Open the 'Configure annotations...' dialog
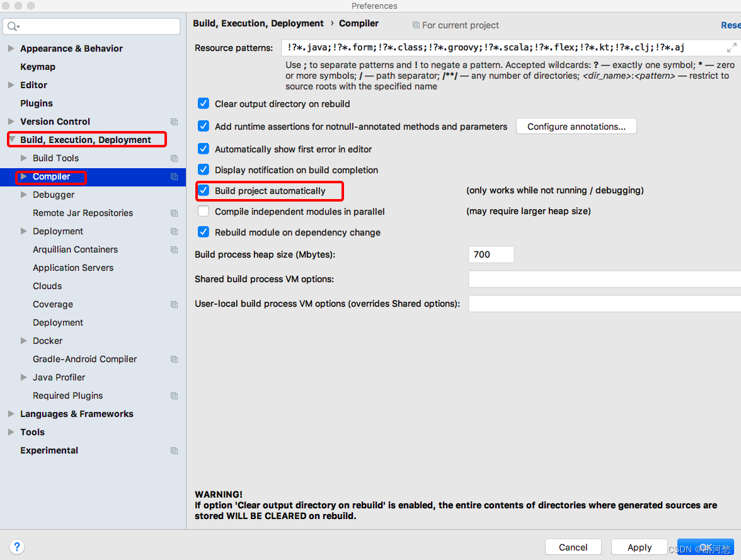Viewport: 741px width, 560px height. [x=576, y=126]
